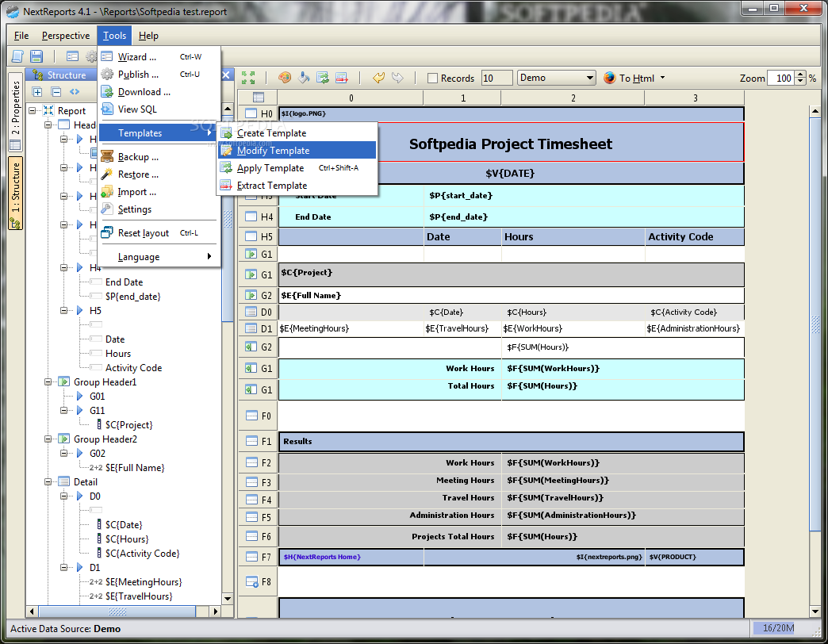Viewport: 828px width, 644px height.
Task: Choose Create Template from submenu
Action: [x=297, y=133]
